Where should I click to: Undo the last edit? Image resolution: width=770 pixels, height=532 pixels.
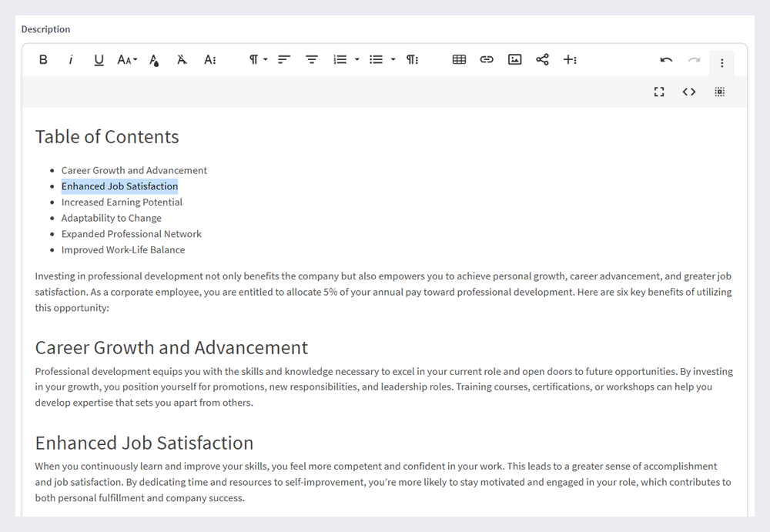pyautogui.click(x=666, y=60)
